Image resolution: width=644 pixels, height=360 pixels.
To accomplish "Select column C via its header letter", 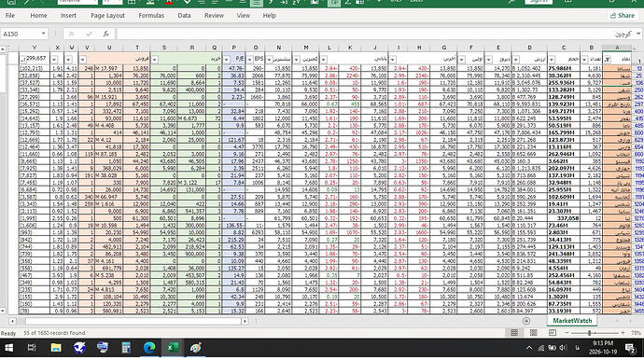I will 564,48.
